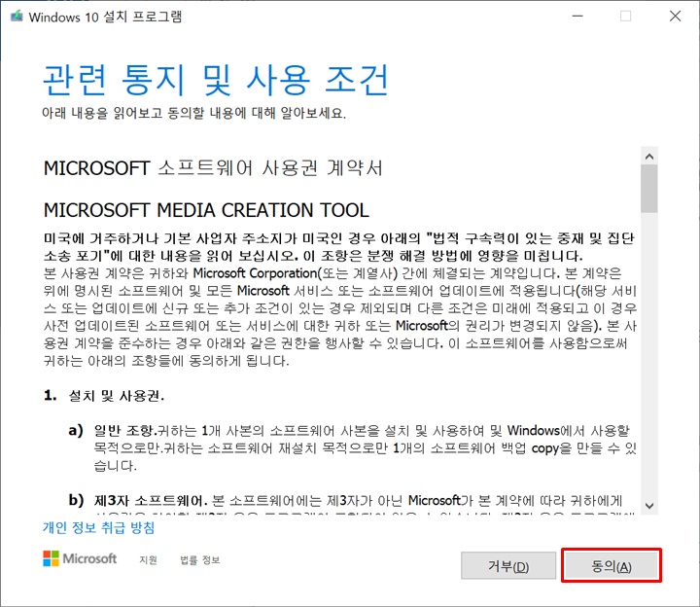Click section heading 1. 설치 및 사용권

pos(104,395)
